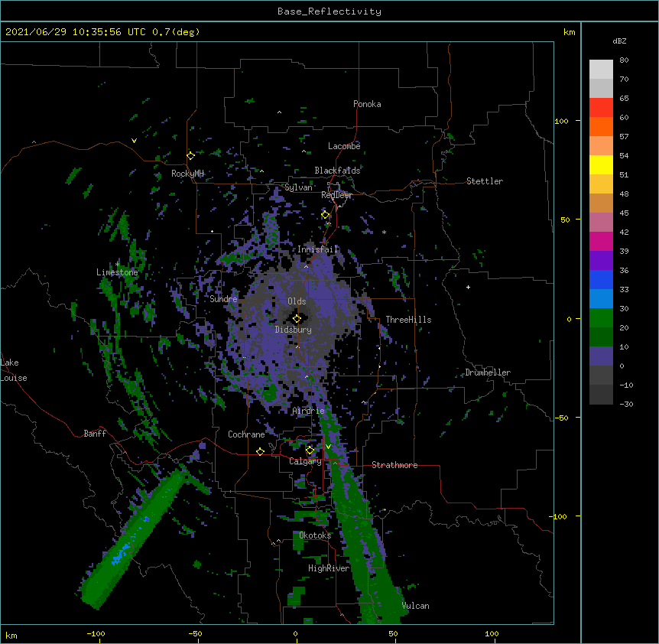Click the -100 tick label on bottom axis
The width and height of the screenshot is (659, 644).
point(96,633)
